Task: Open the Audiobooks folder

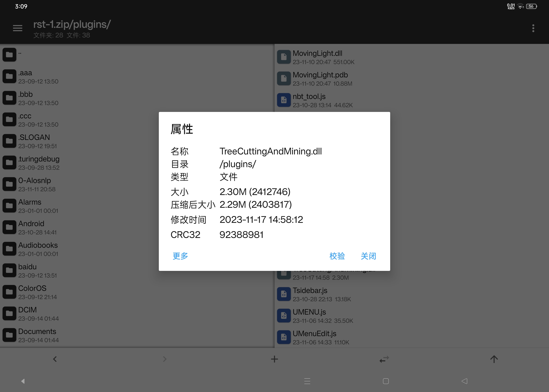Action: (137, 249)
